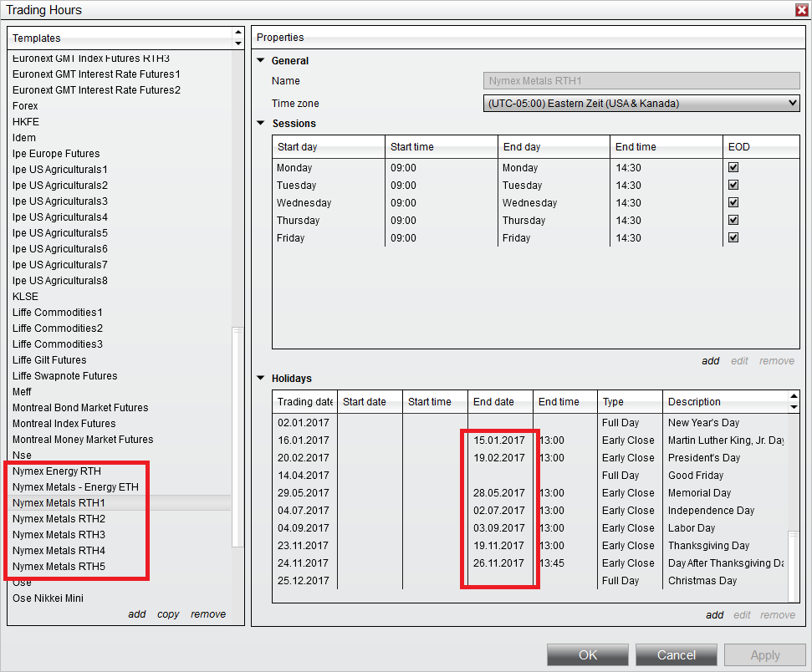Image resolution: width=812 pixels, height=672 pixels.
Task: Toggle EOD checkbox for Friday session
Action: [733, 237]
